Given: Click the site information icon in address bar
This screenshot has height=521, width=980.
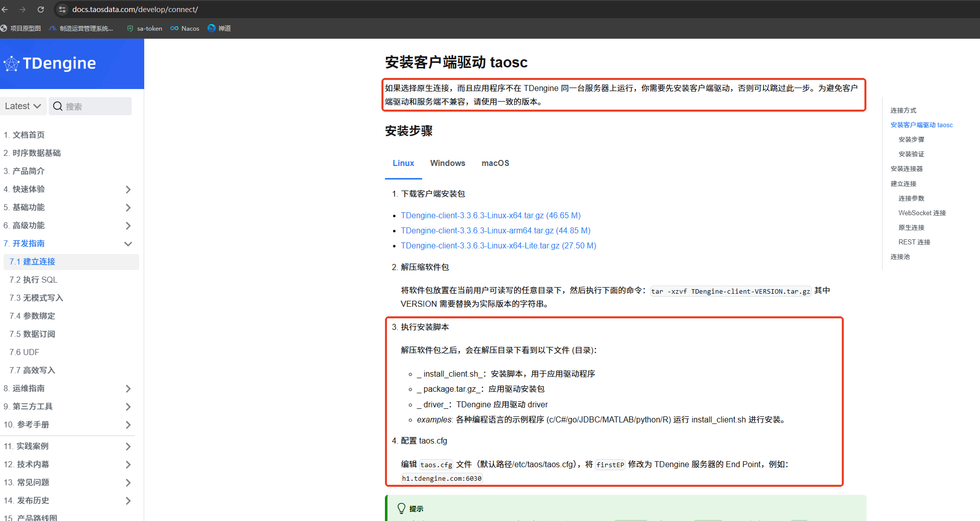Looking at the screenshot, I should [x=62, y=9].
